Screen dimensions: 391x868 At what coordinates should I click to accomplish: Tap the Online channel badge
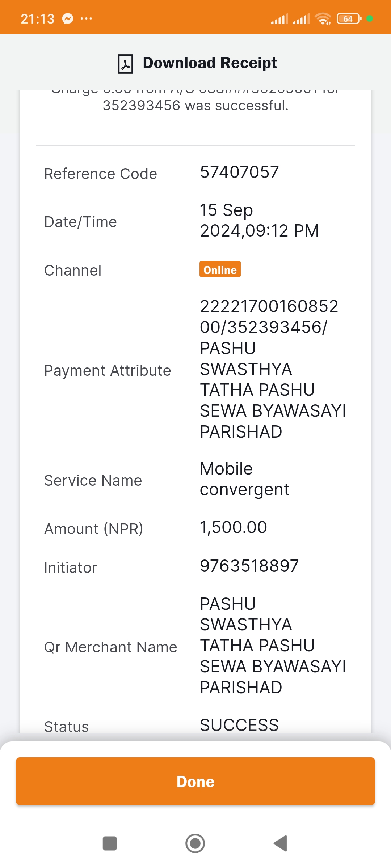[x=220, y=269]
